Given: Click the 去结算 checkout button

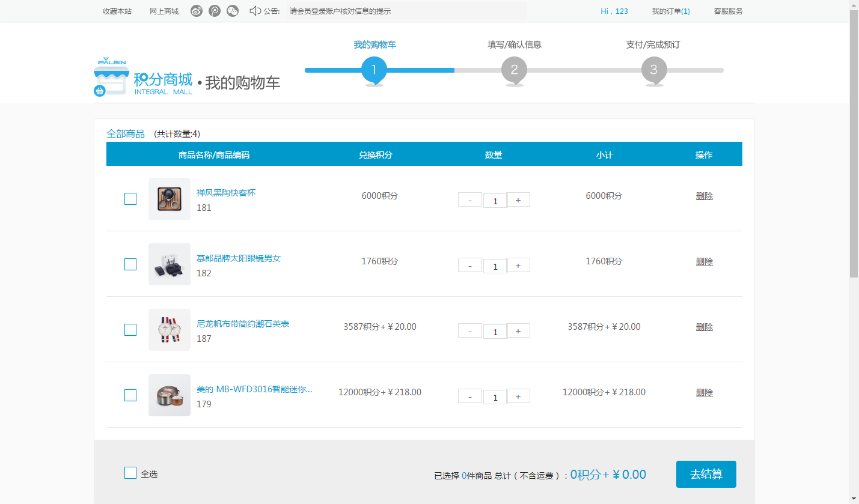Looking at the screenshot, I should pyautogui.click(x=706, y=474).
